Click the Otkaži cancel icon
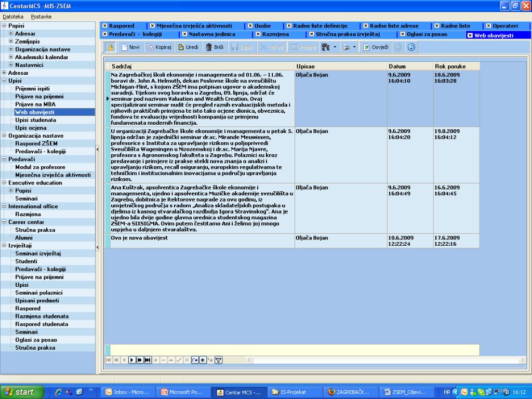The image size is (532, 399). [271, 47]
